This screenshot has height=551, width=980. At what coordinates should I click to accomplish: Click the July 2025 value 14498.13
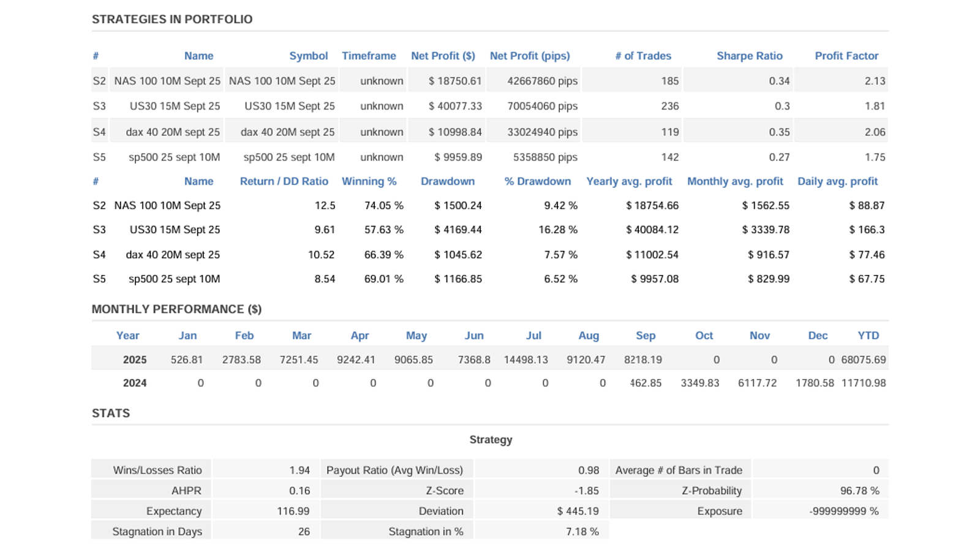(526, 360)
